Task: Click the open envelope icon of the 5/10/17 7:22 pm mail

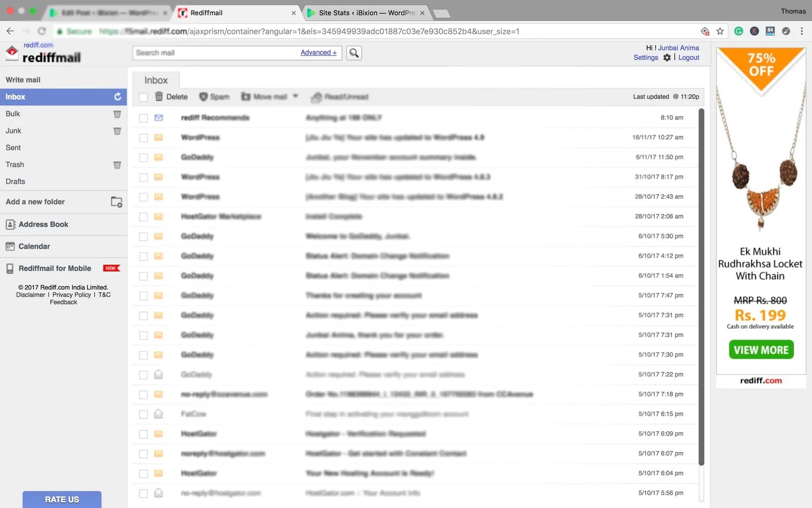Action: point(158,374)
